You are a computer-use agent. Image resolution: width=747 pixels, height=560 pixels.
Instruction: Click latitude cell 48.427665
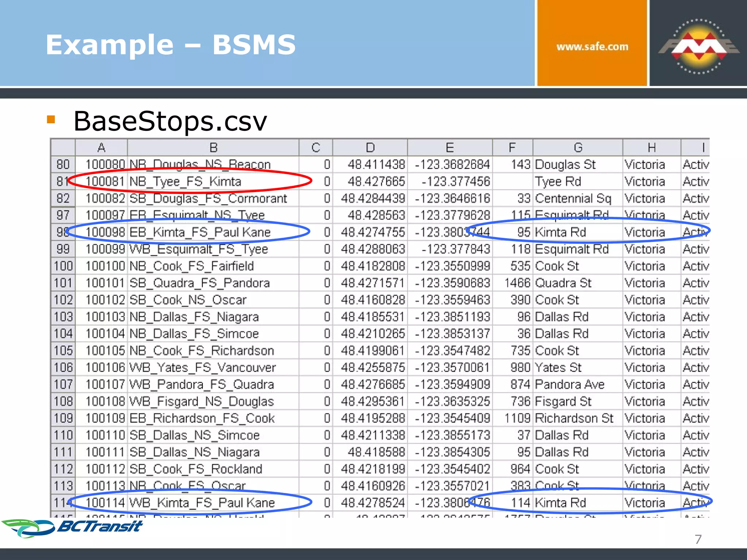(370, 182)
